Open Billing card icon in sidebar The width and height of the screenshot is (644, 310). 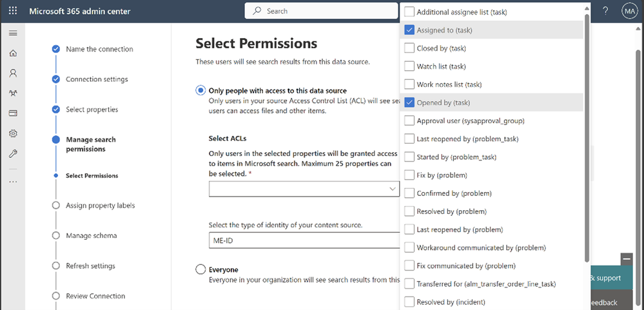13,113
